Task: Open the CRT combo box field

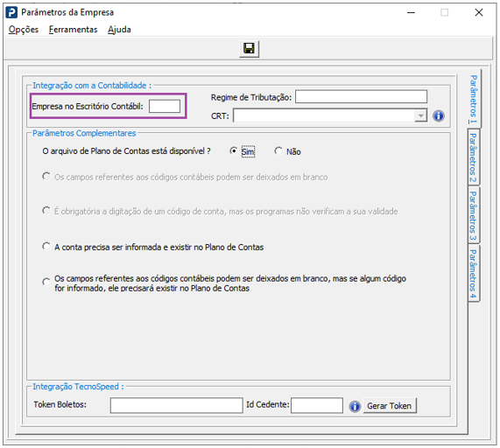Action: 330,115
